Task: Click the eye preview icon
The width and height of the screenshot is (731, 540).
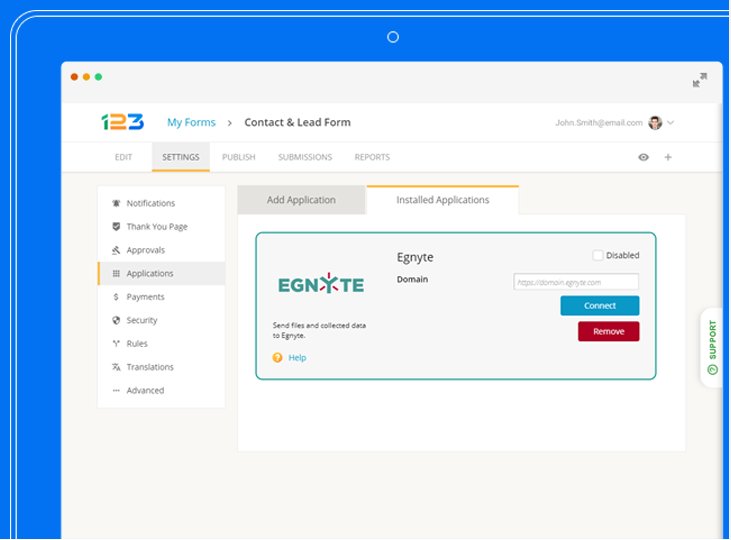Action: point(643,157)
